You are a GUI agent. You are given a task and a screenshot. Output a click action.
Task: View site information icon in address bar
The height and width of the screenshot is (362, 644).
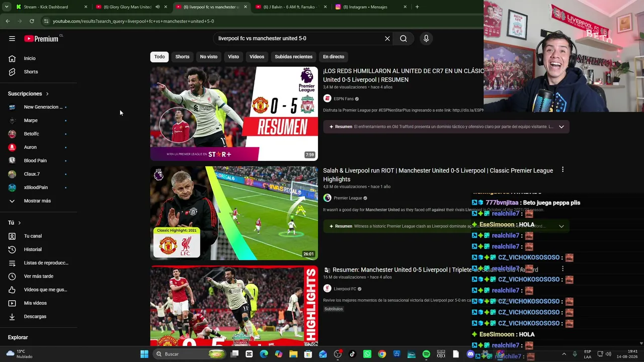coord(46,21)
